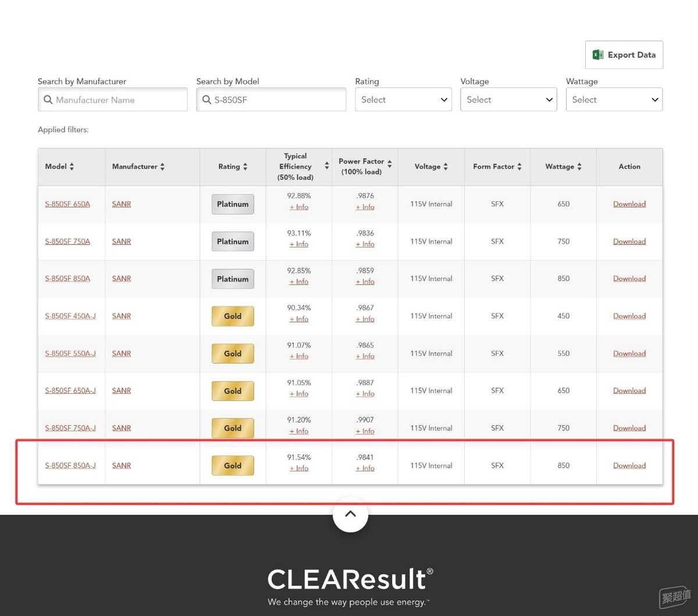Click SANR link in S-850SF 850A-J row
Viewport: 698px width, 616px height.
(122, 465)
